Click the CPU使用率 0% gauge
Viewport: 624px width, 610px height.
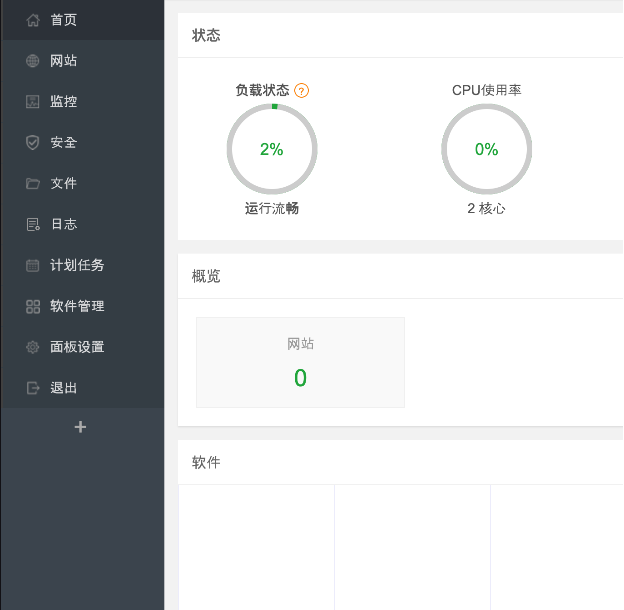(487, 149)
